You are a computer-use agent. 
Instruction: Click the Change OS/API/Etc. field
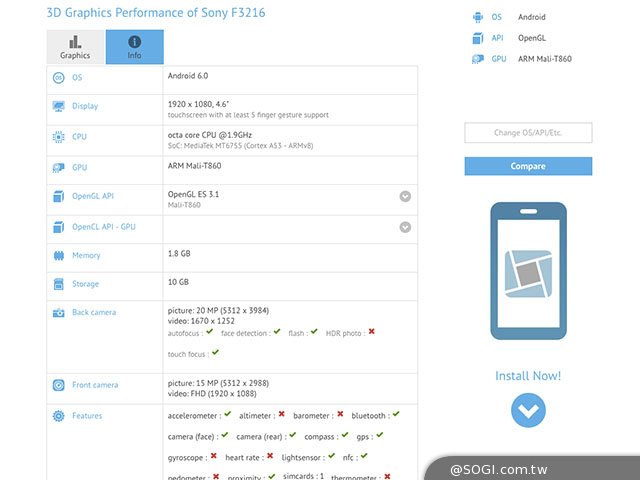pos(528,133)
